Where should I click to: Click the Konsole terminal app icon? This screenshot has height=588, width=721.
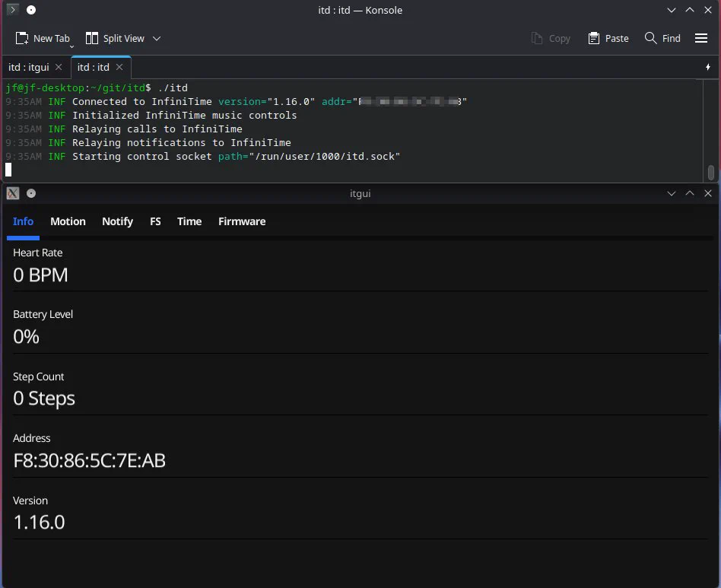point(13,10)
